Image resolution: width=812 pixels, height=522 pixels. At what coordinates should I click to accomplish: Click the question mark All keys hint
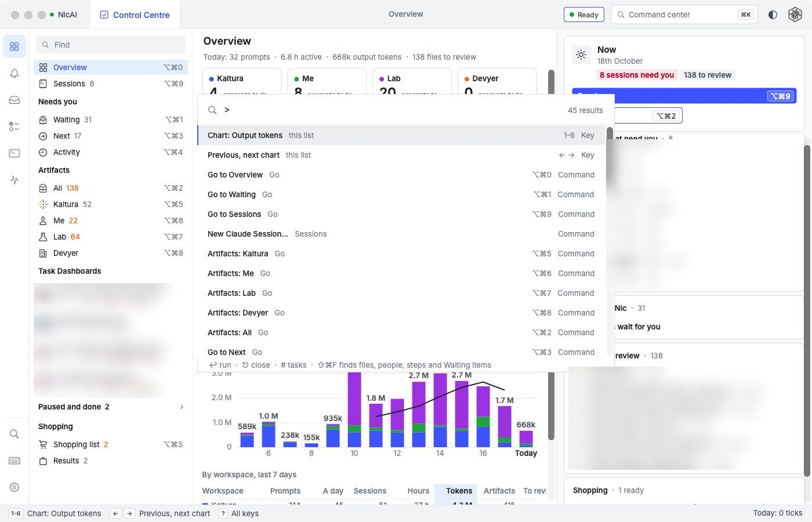223,513
